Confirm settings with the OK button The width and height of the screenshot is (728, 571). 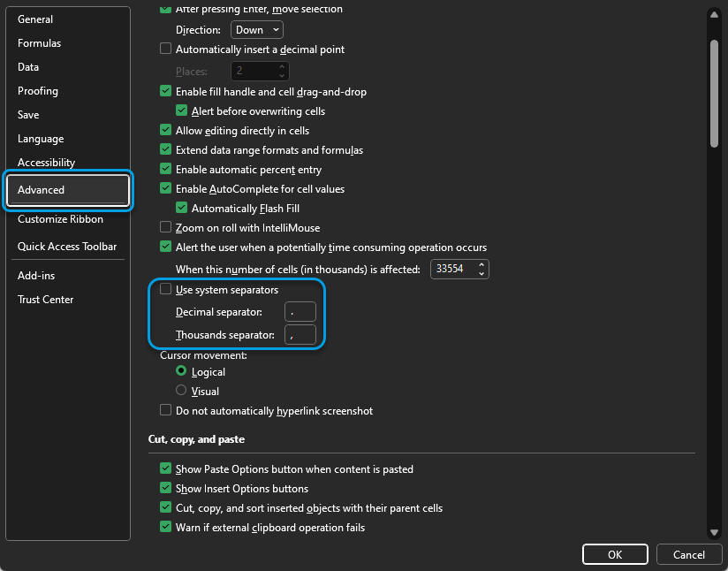point(615,554)
